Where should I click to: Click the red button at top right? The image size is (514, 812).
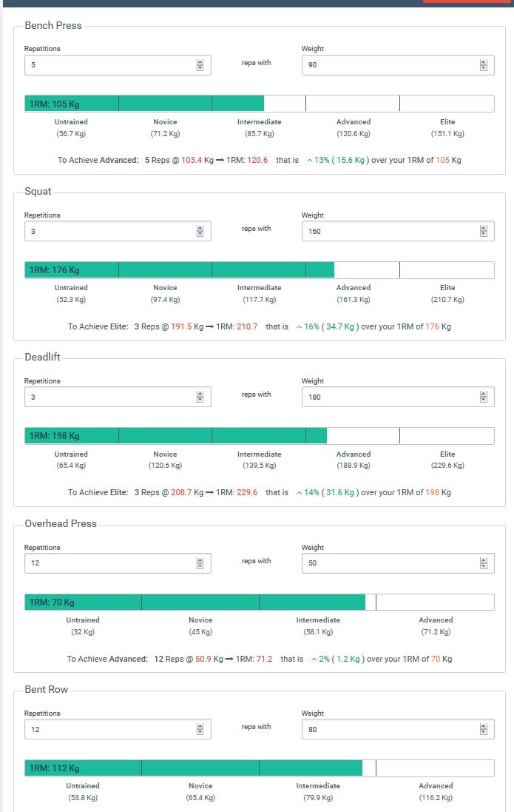click(467, 1)
